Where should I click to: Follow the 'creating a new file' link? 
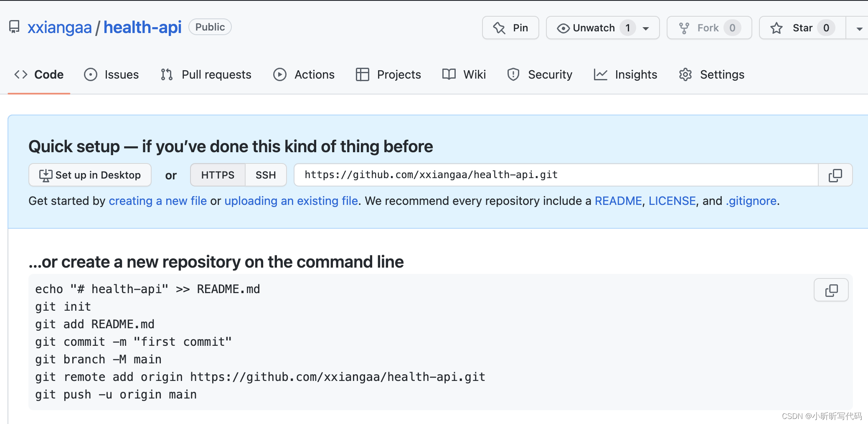click(158, 201)
